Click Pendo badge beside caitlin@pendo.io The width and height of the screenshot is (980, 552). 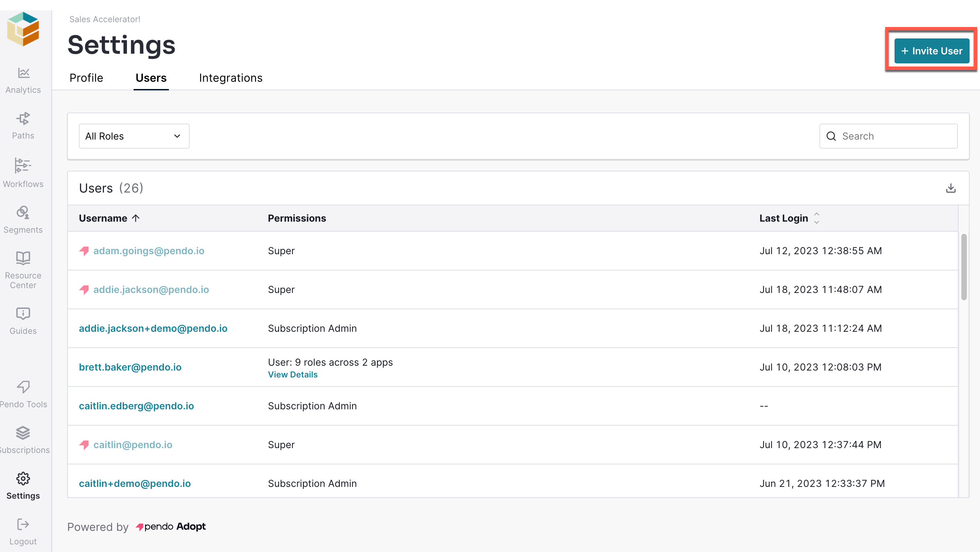click(84, 445)
